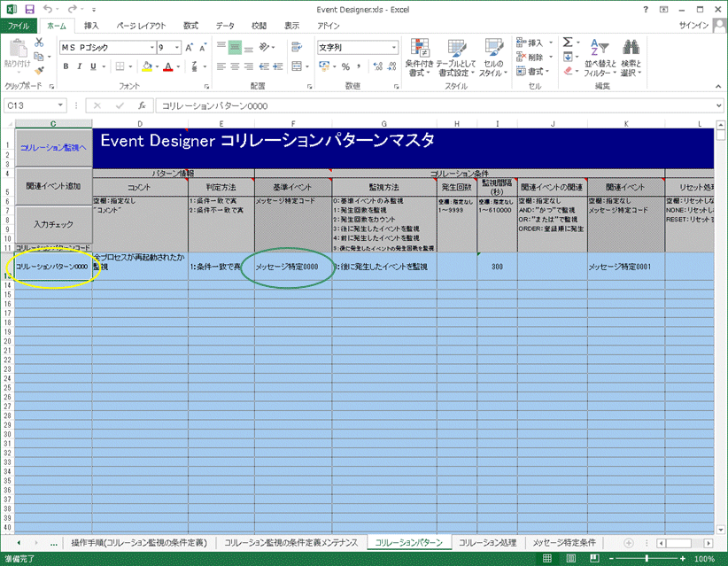
Task: Click the 貼り付け paste button
Action: click(x=18, y=57)
